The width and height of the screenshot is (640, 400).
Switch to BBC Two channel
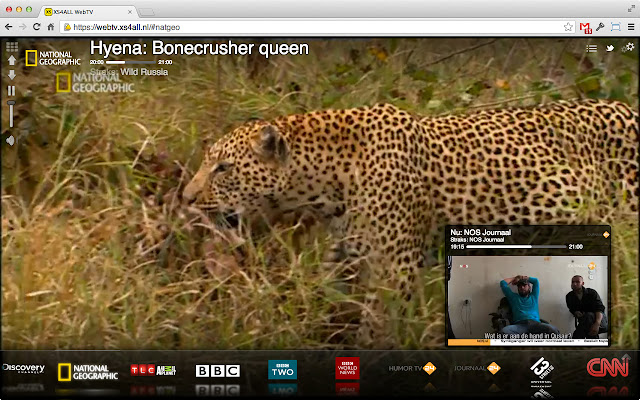pos(282,370)
